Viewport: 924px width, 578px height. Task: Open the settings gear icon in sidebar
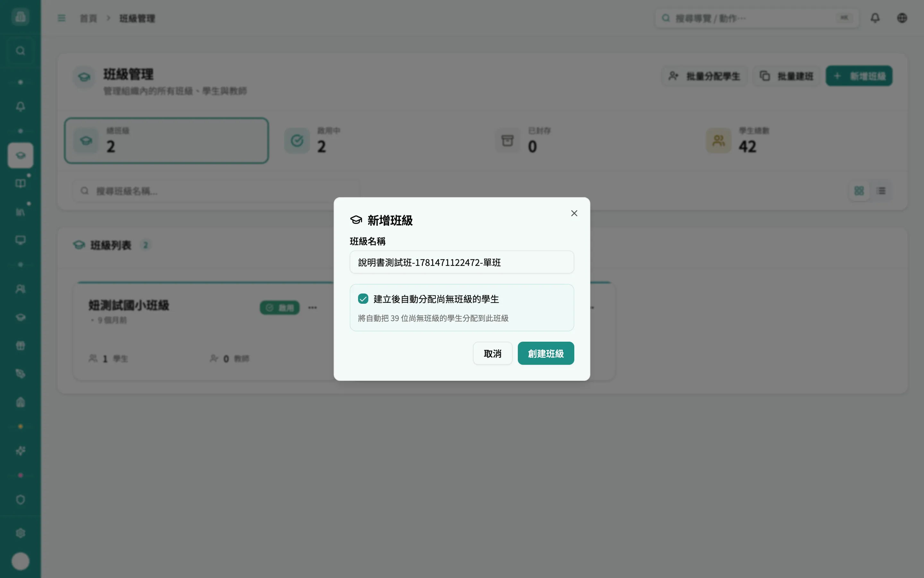coord(20,533)
